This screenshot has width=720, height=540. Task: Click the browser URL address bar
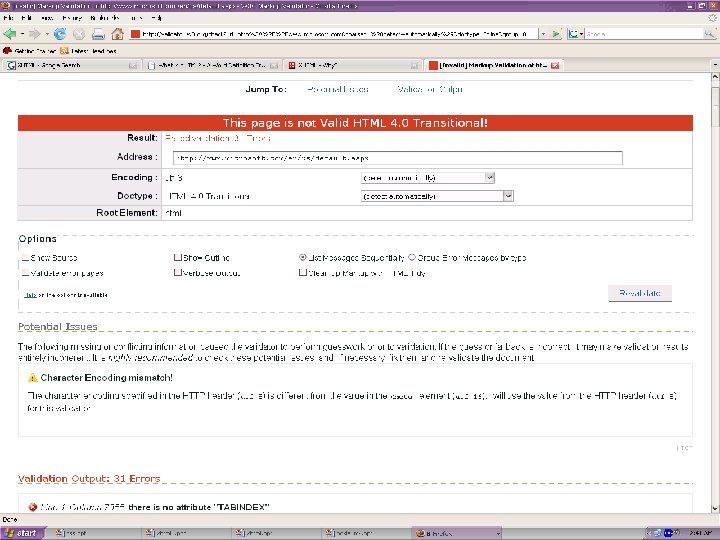(x=335, y=34)
